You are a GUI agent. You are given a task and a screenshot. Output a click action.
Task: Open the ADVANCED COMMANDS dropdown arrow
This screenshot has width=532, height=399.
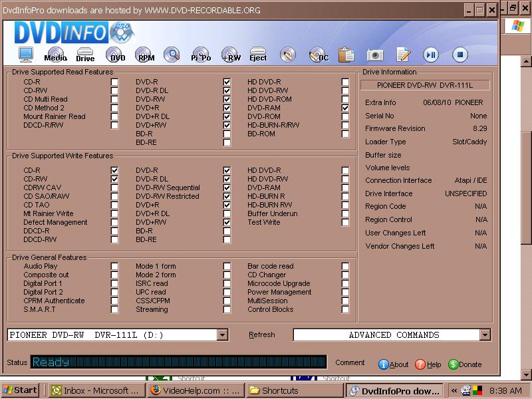(485, 335)
